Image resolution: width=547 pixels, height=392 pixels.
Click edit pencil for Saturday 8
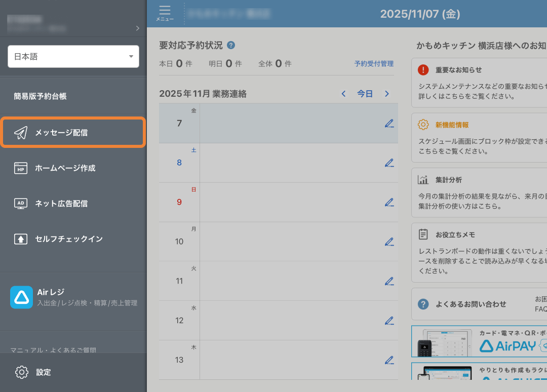[x=389, y=163]
